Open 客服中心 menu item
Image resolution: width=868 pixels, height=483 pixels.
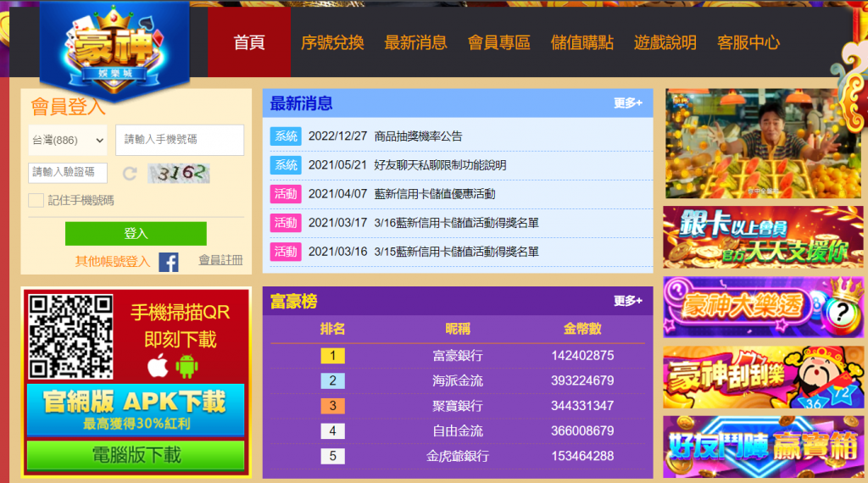748,42
